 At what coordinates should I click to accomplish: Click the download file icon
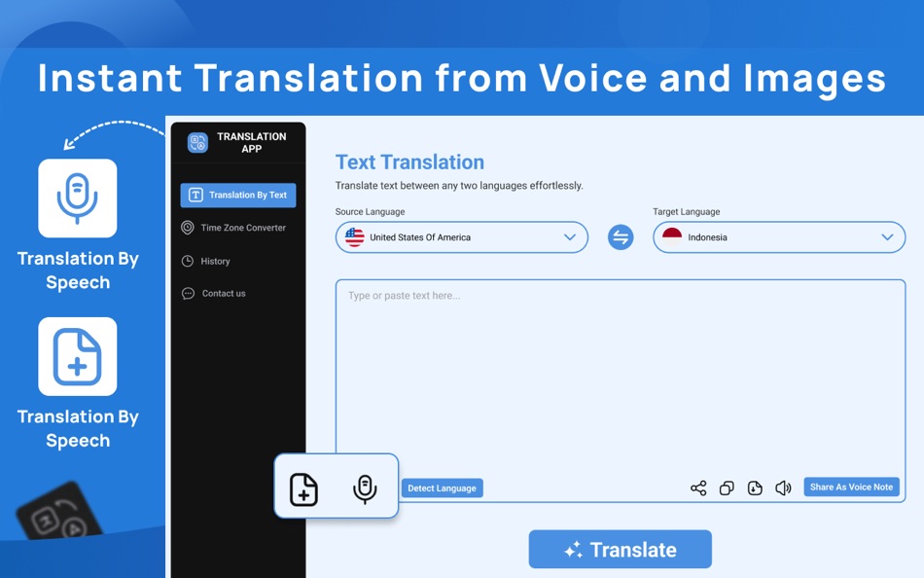pos(755,488)
